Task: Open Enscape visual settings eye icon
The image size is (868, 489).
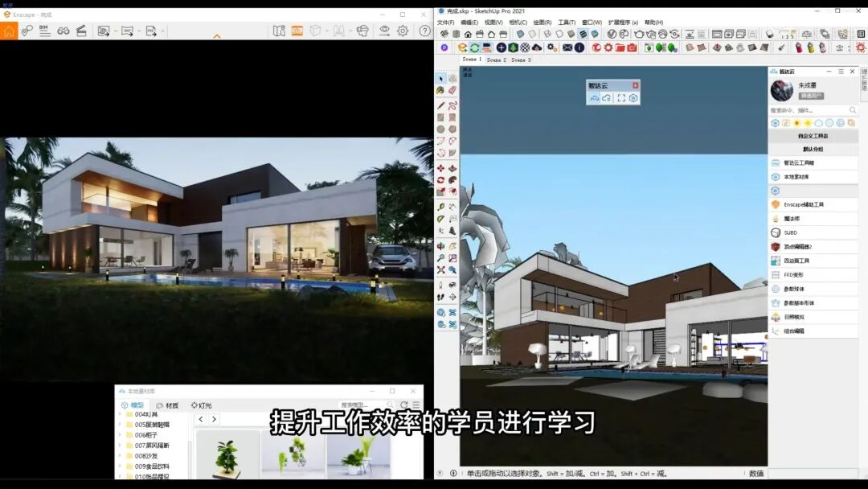Action: pyautogui.click(x=384, y=31)
